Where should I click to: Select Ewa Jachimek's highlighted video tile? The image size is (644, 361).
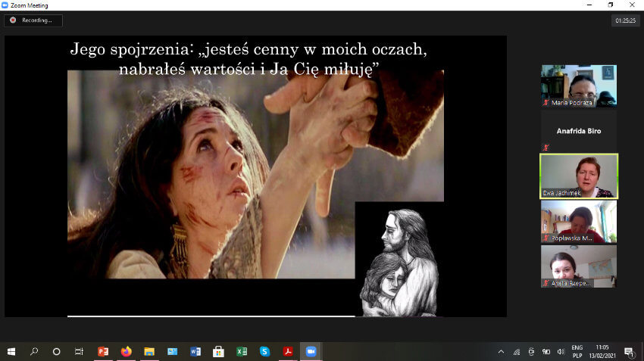(578, 176)
